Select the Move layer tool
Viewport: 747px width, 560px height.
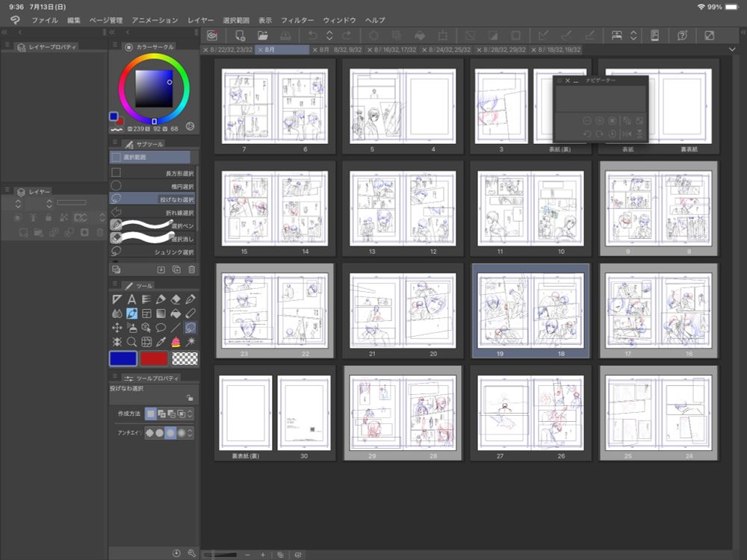pos(117,328)
